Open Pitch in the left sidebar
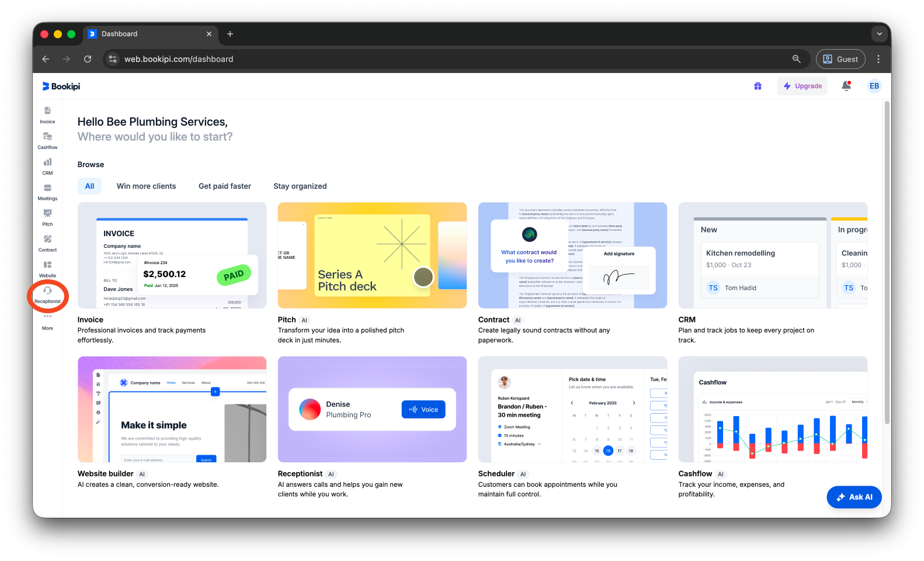The image size is (924, 561). [x=47, y=217]
